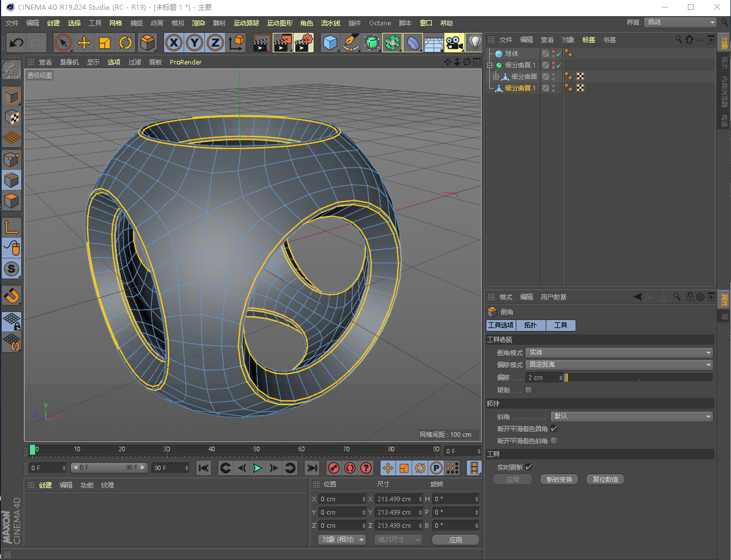Click the 偏移 value slider

[639, 378]
